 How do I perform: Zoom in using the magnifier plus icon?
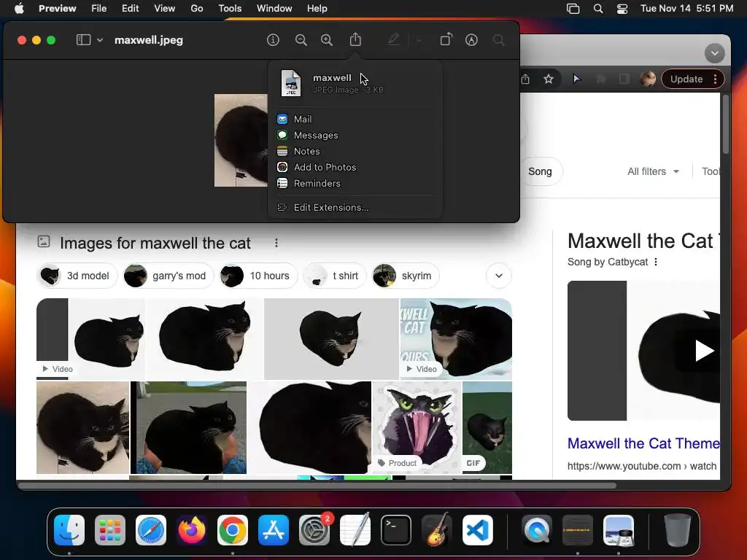click(327, 40)
